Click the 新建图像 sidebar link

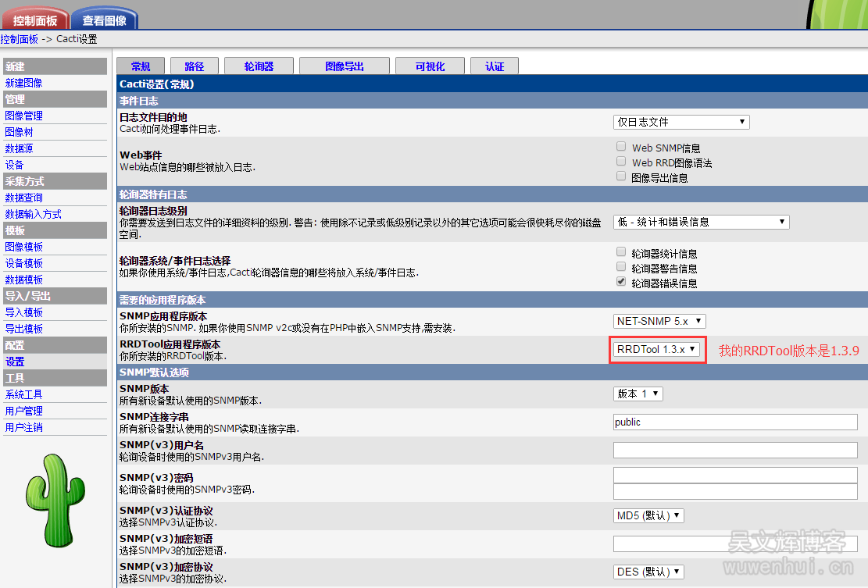pyautogui.click(x=23, y=83)
